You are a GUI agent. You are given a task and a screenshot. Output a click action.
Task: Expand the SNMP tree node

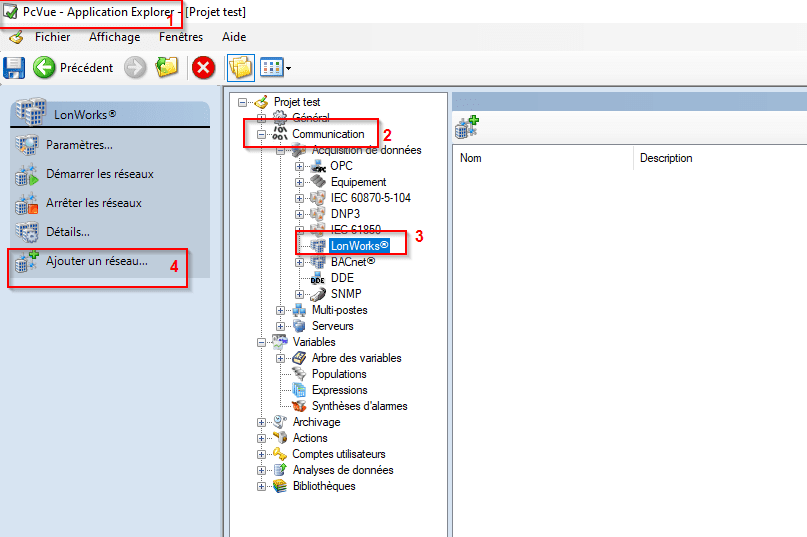coord(299,294)
